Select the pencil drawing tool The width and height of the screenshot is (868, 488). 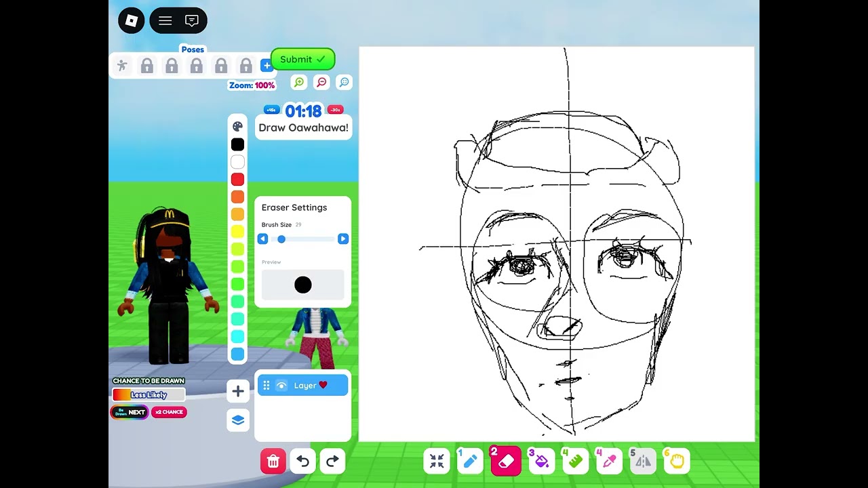[470, 462]
